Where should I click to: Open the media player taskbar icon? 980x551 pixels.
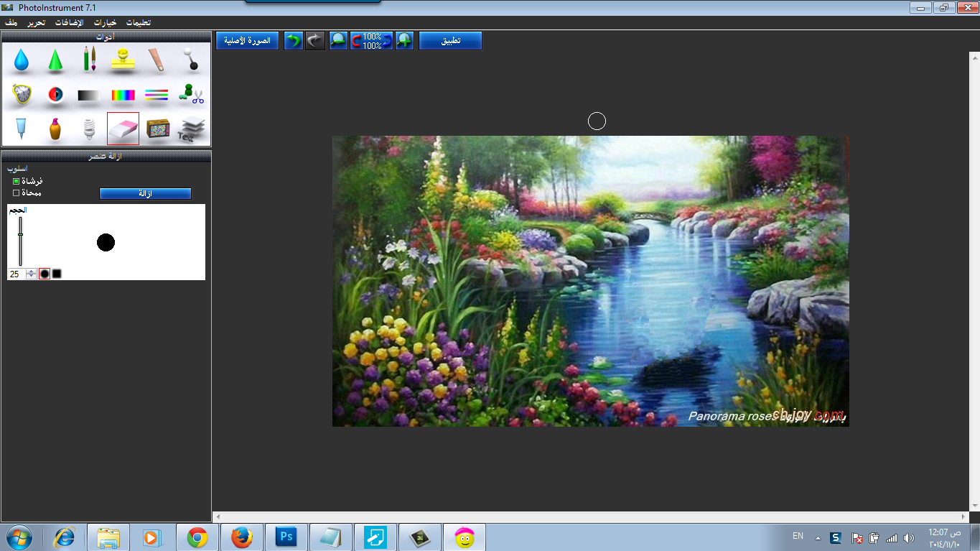pyautogui.click(x=153, y=537)
